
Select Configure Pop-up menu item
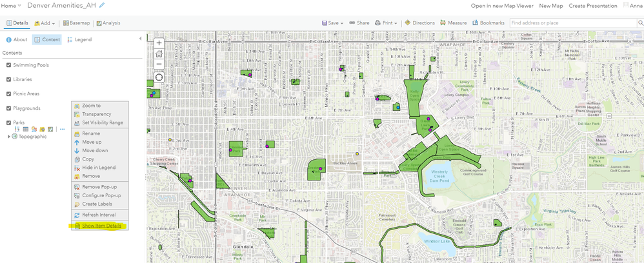click(x=101, y=195)
